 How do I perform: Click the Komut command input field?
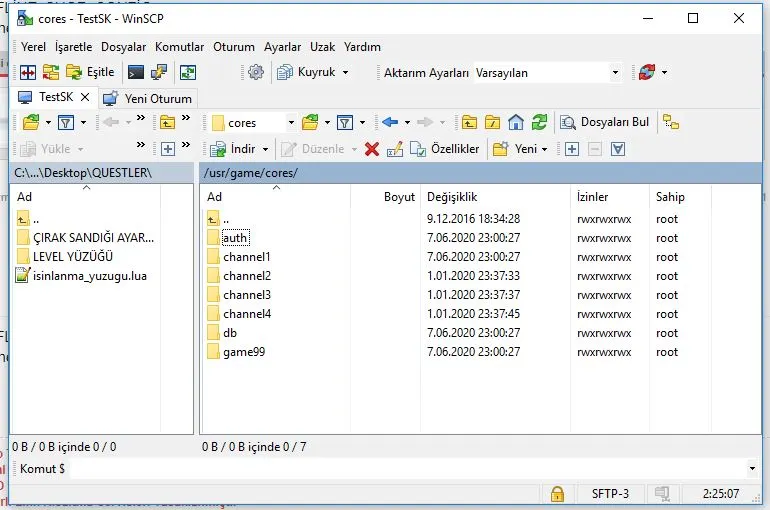[x=400, y=468]
